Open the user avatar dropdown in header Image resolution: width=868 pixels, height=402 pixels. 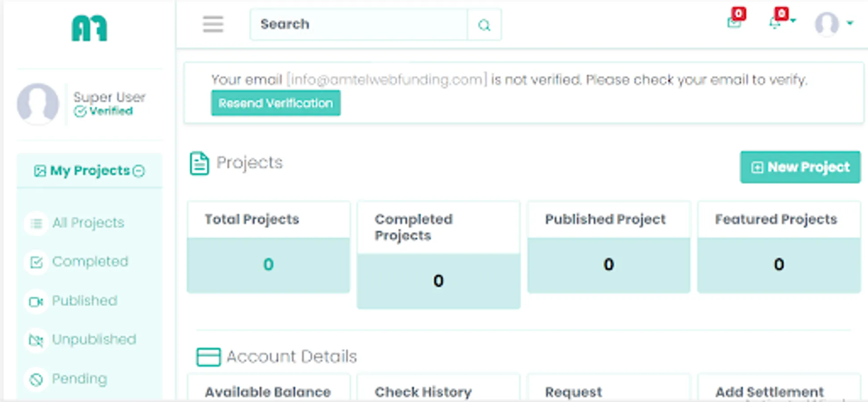click(833, 24)
